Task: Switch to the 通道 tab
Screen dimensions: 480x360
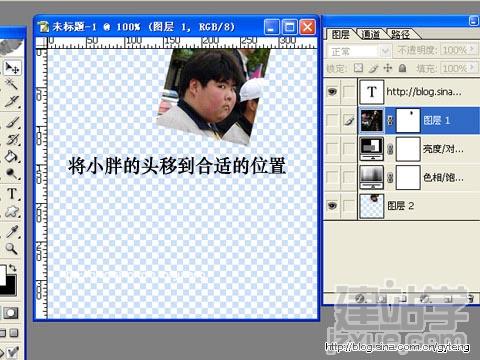Action: coord(370,34)
